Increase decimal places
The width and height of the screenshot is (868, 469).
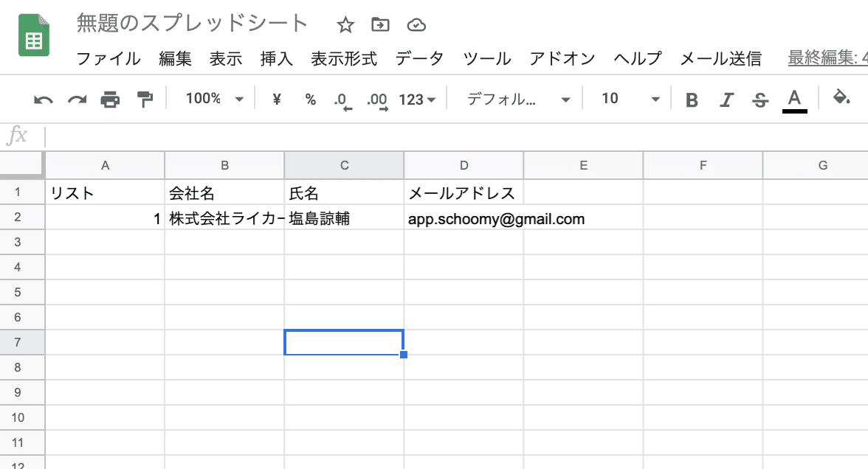pyautogui.click(x=377, y=98)
